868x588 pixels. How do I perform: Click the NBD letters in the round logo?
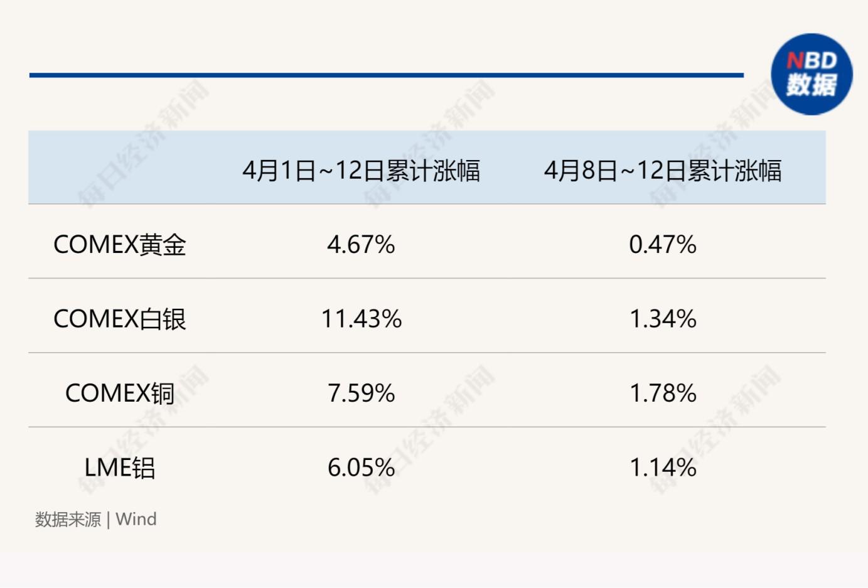click(x=812, y=61)
